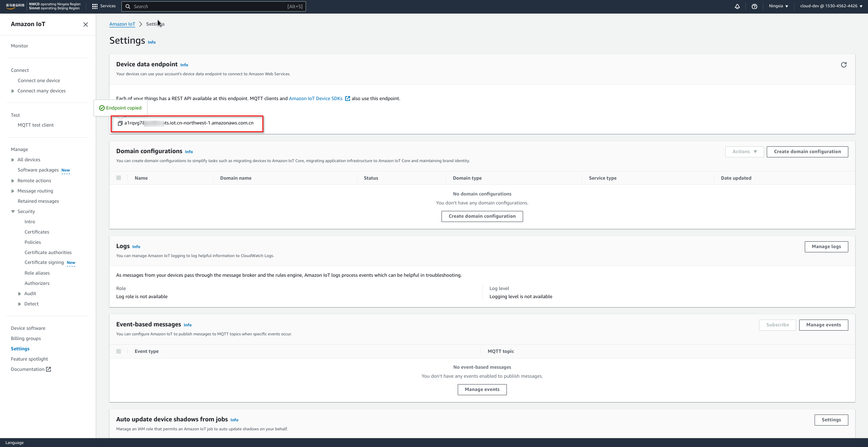This screenshot has width=868, height=447.
Task: Refresh the device data endpoint
Action: pyautogui.click(x=844, y=65)
